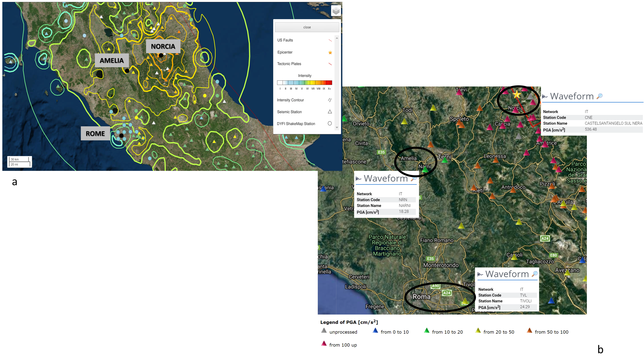Click the intensity color scale bar

point(304,83)
